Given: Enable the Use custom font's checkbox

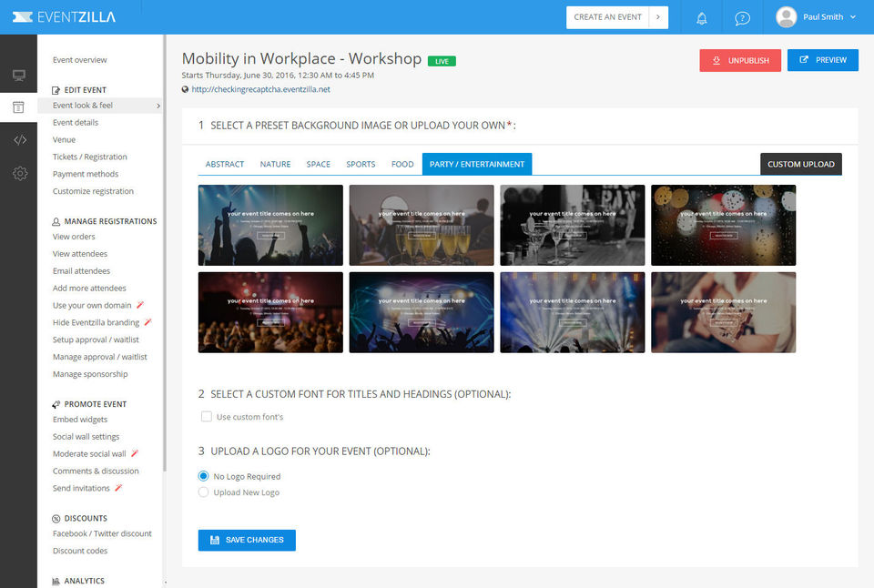Looking at the screenshot, I should click(x=207, y=416).
